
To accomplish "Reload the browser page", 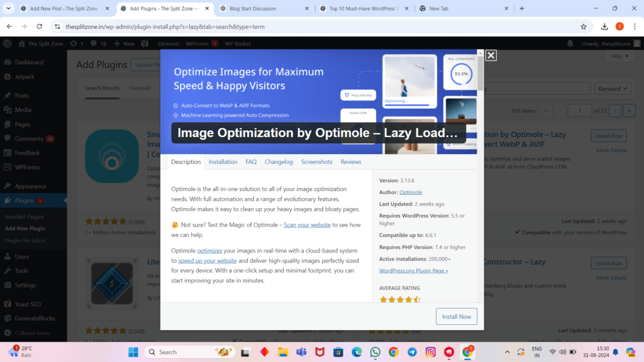I will (x=40, y=26).
